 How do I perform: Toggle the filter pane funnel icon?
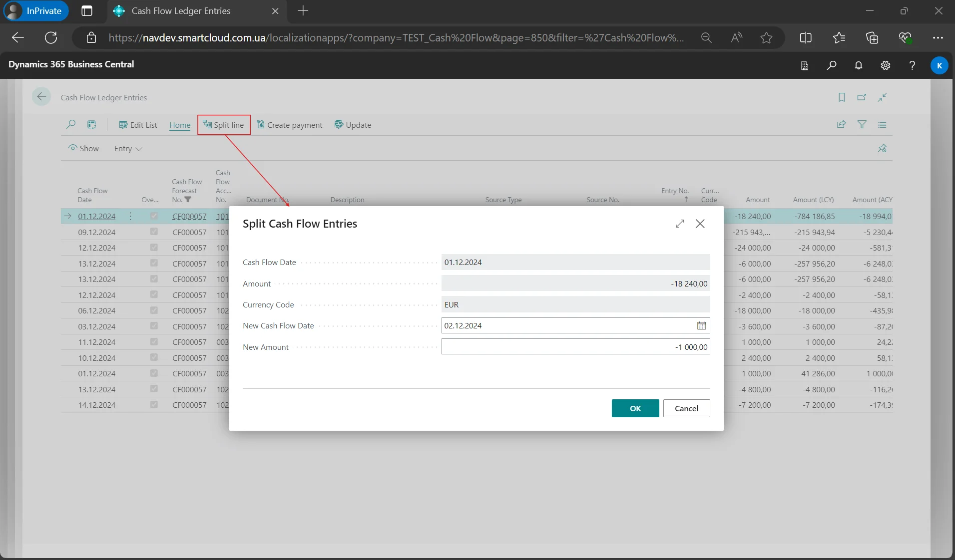point(862,125)
